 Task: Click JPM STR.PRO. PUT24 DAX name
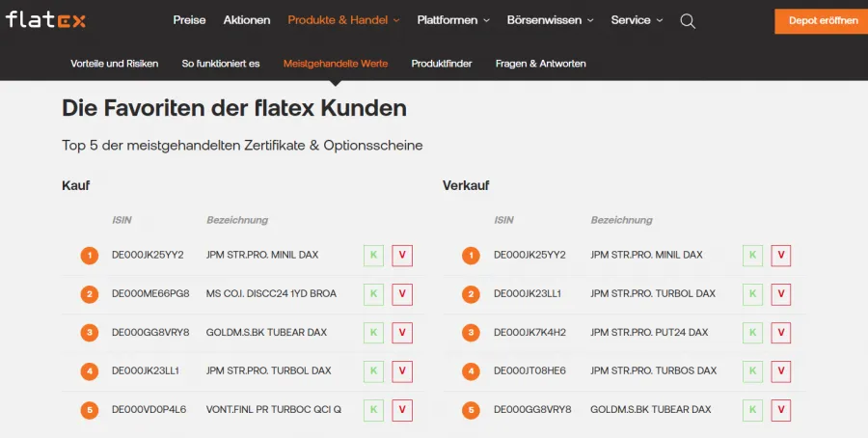tap(649, 332)
